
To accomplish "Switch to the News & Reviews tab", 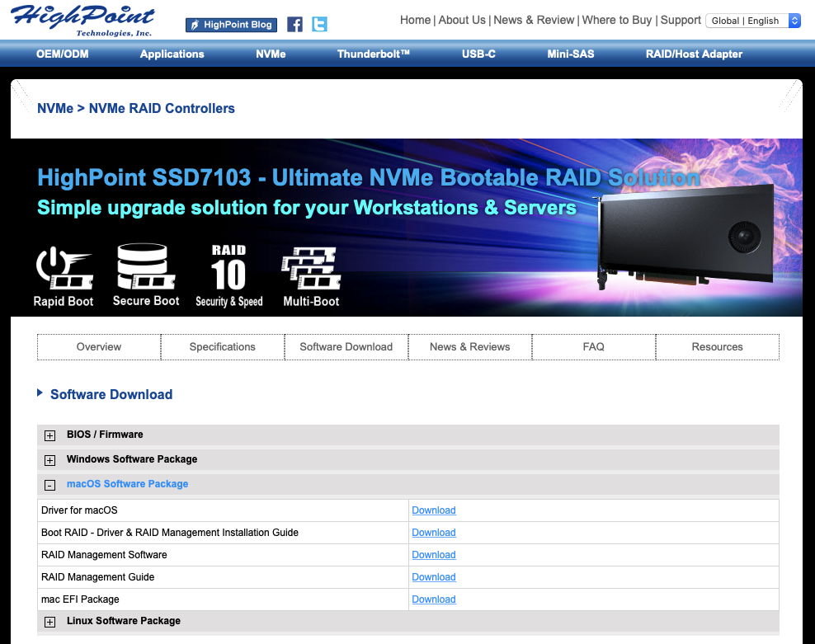I will [x=470, y=346].
